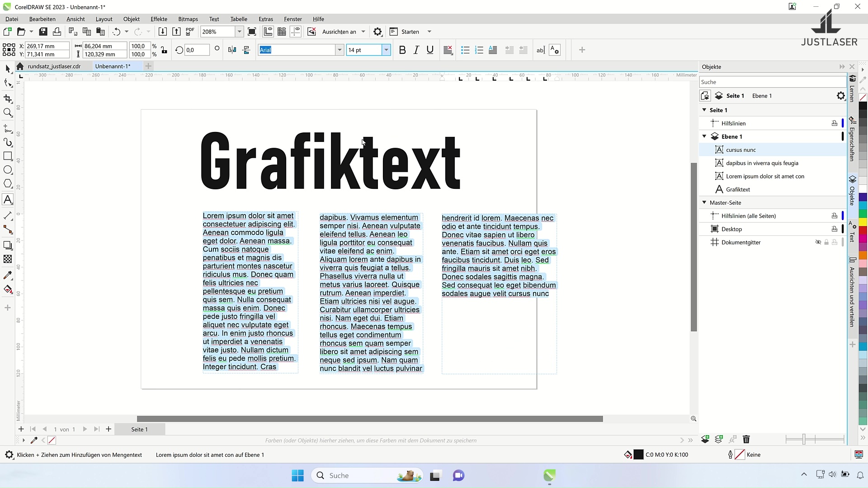Click the Italic formatting icon

(x=416, y=50)
